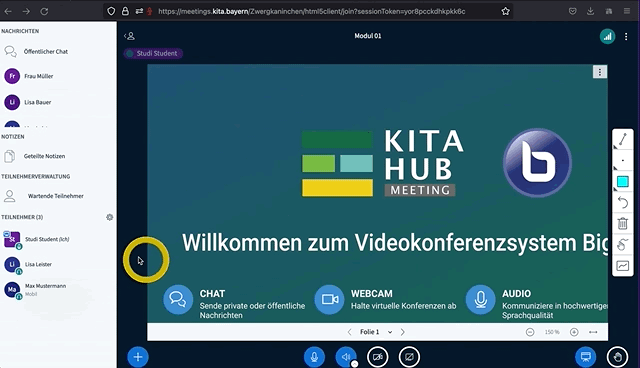Image resolution: width=640 pixels, height=368 pixels.
Task: Select the pencil drawing tool
Action: [622, 140]
